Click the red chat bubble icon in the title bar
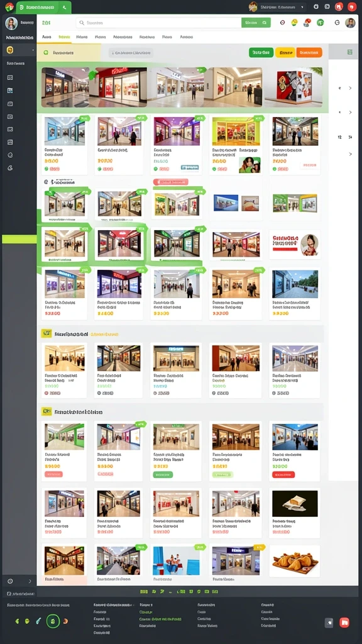This screenshot has height=644, width=362. click(x=352, y=6)
